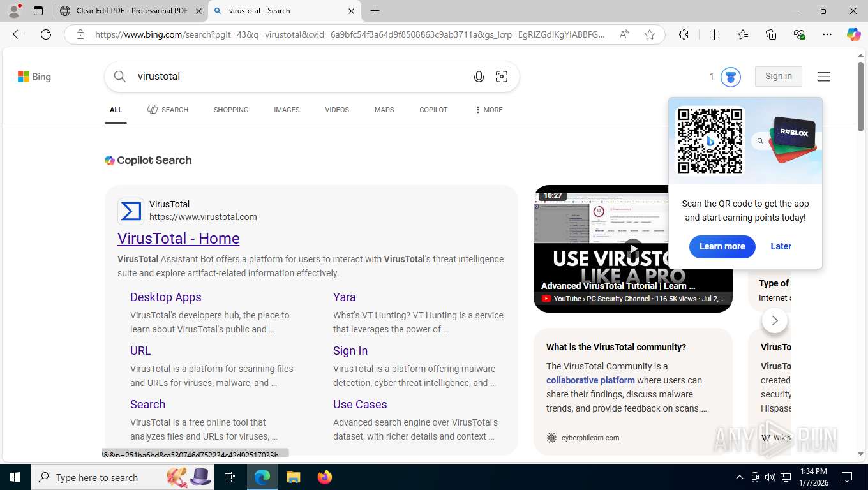Switch to the MAPS tab
The image size is (868, 490).
[384, 110]
